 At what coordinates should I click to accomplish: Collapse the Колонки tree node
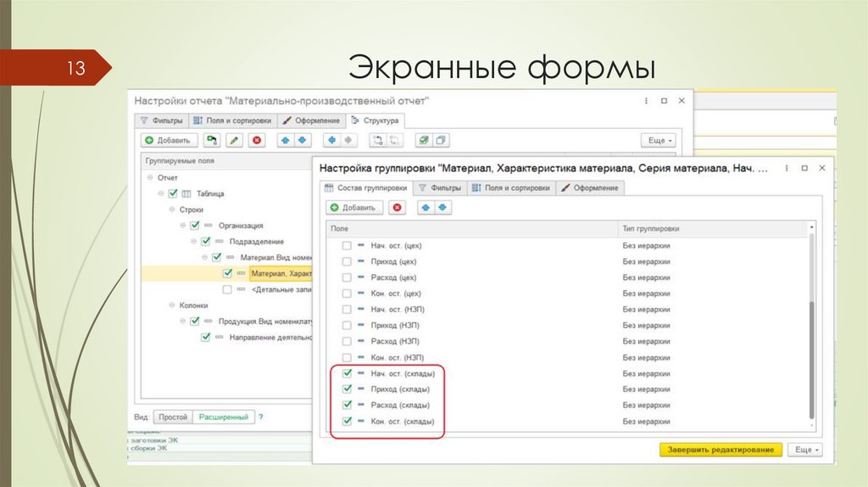click(171, 305)
